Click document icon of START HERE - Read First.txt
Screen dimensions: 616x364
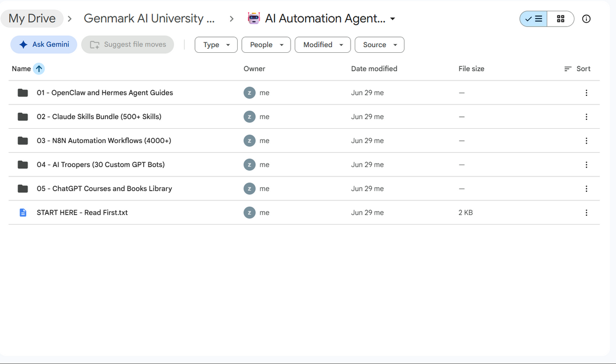click(23, 212)
